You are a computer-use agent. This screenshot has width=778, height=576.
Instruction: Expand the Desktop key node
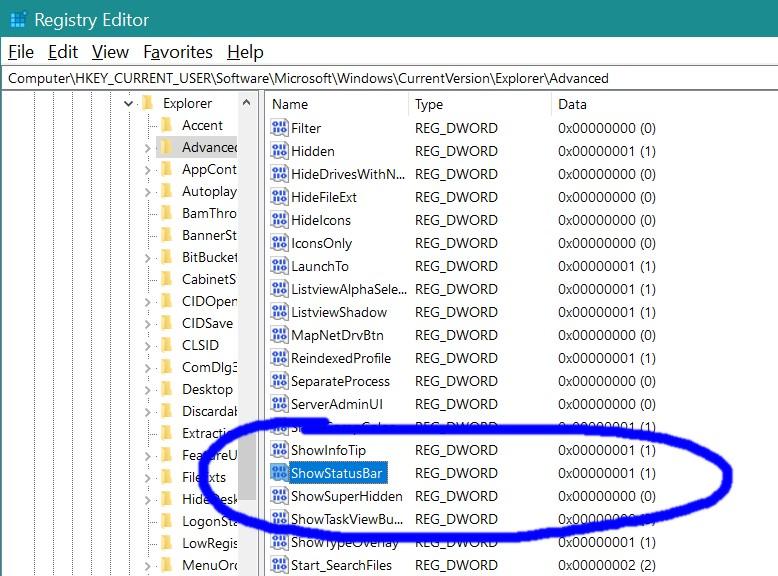(147, 389)
